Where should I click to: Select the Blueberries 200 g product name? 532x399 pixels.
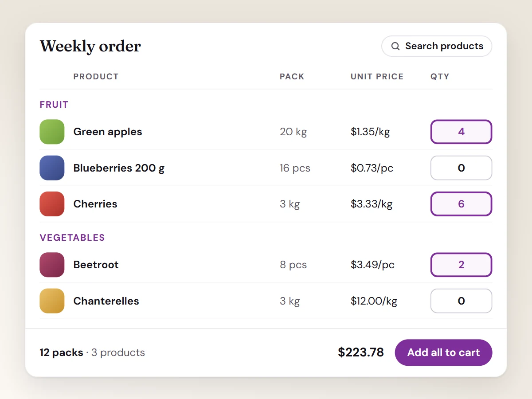pyautogui.click(x=119, y=168)
